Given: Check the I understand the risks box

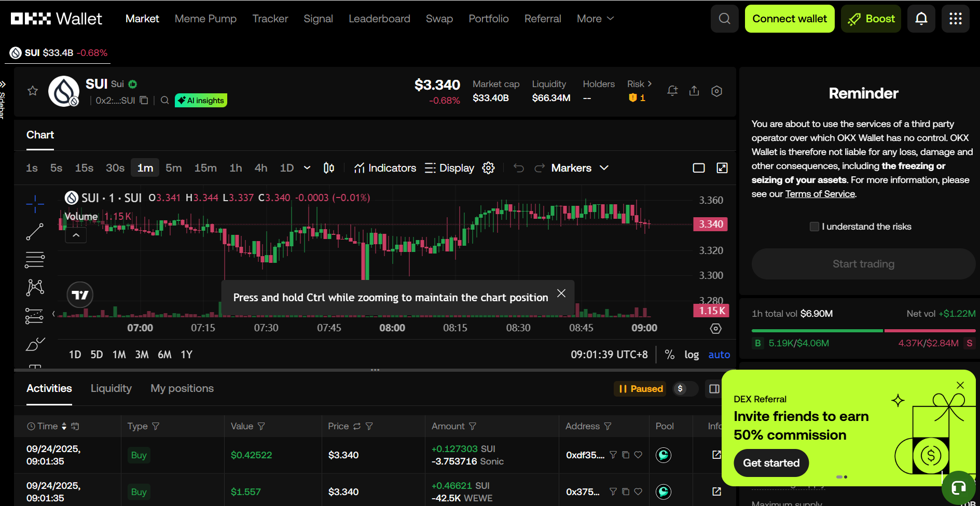Looking at the screenshot, I should (814, 227).
